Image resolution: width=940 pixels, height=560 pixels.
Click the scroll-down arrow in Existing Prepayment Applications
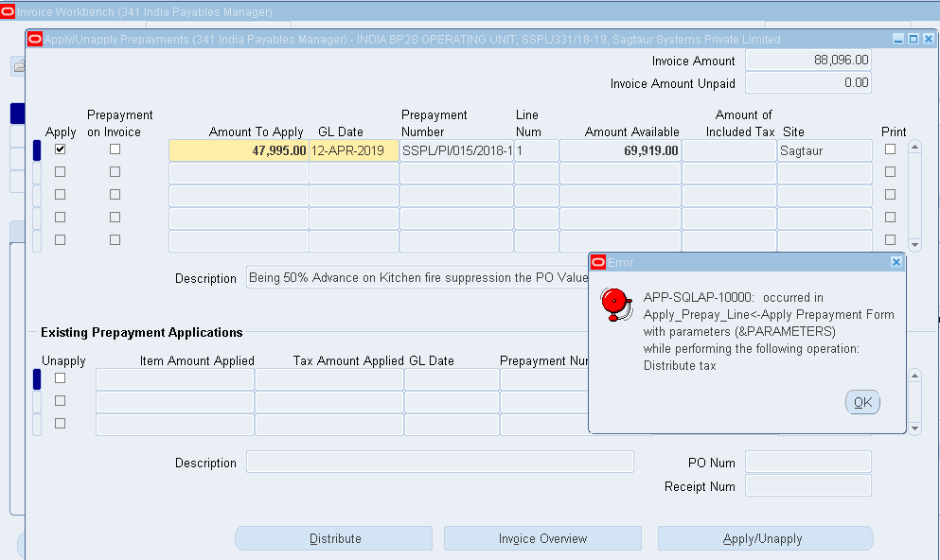tap(913, 429)
